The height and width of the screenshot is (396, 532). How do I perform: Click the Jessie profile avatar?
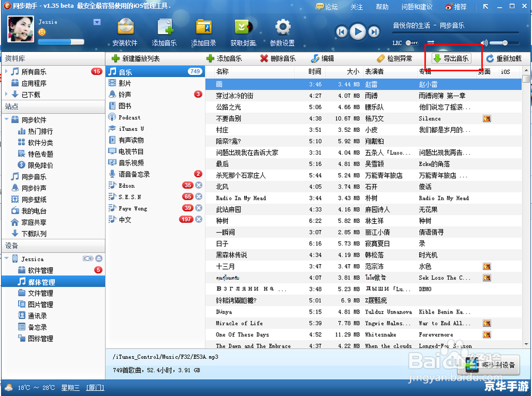21,29
